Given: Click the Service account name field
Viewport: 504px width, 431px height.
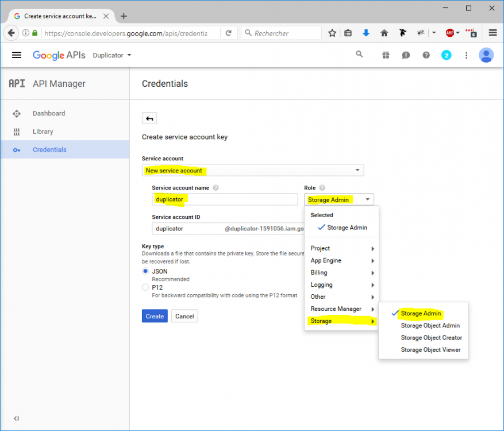Looking at the screenshot, I should (225, 199).
